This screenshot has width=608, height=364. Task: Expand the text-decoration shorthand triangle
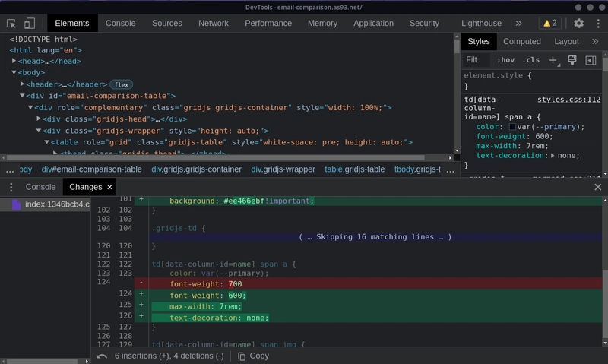pos(553,156)
